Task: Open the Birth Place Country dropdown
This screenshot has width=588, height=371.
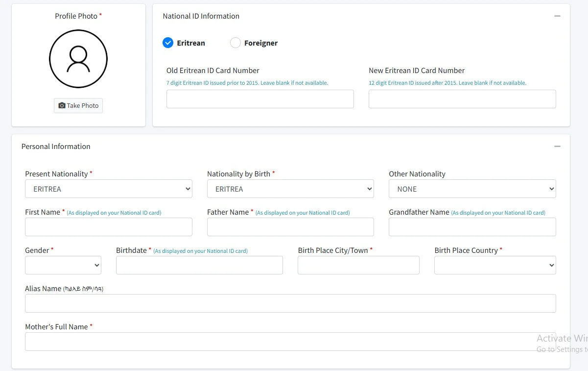Action: (495, 265)
